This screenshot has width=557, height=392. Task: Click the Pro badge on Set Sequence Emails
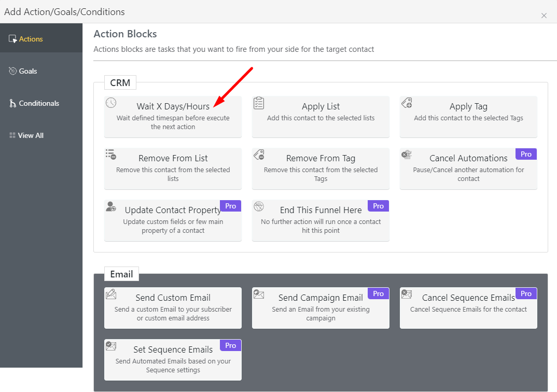pos(231,345)
